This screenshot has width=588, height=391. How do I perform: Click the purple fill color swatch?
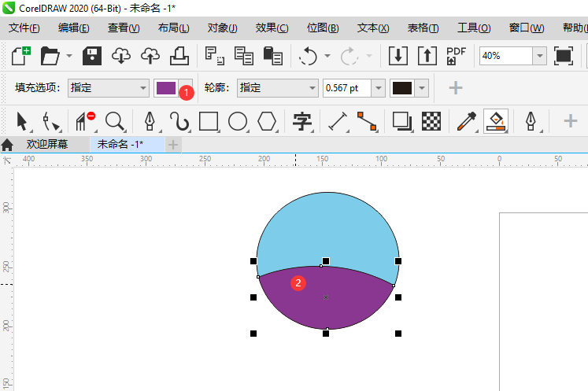[x=166, y=88]
